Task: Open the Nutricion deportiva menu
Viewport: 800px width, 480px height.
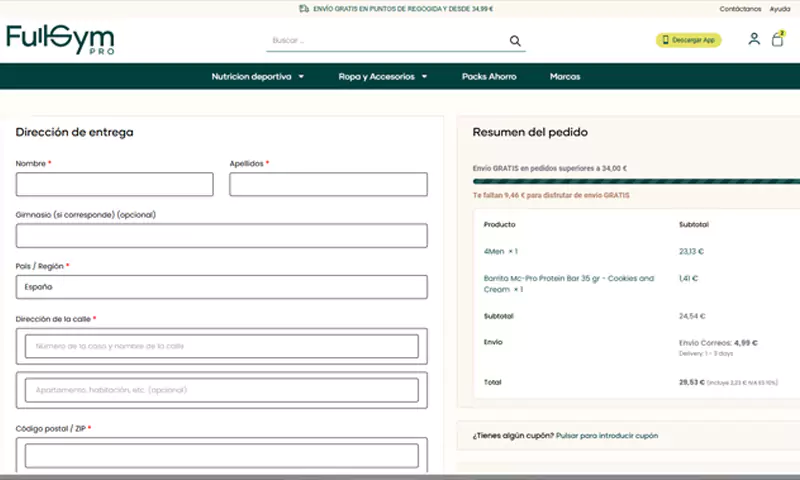Action: (x=252, y=77)
